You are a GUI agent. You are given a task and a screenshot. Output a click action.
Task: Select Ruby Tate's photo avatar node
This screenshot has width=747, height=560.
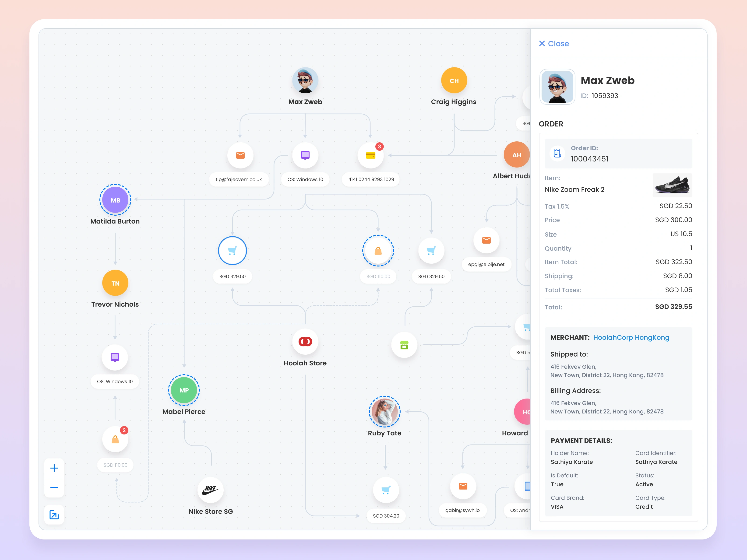click(x=384, y=411)
